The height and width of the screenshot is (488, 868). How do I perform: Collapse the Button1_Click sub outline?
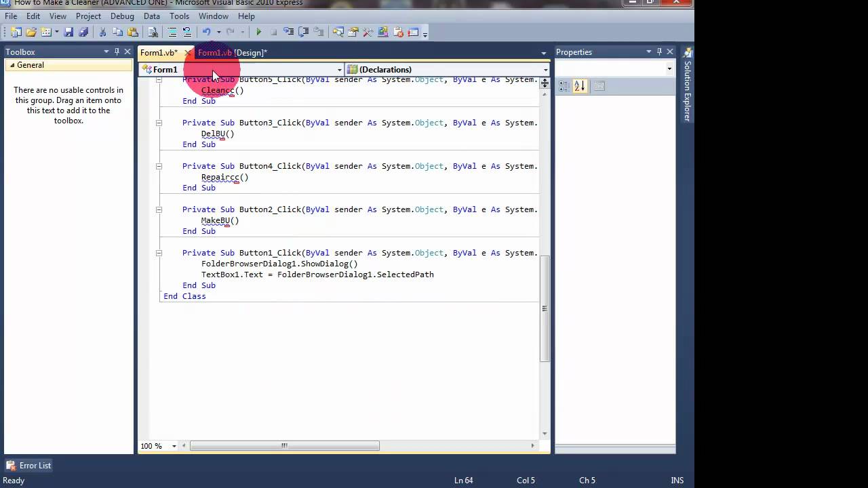point(159,253)
